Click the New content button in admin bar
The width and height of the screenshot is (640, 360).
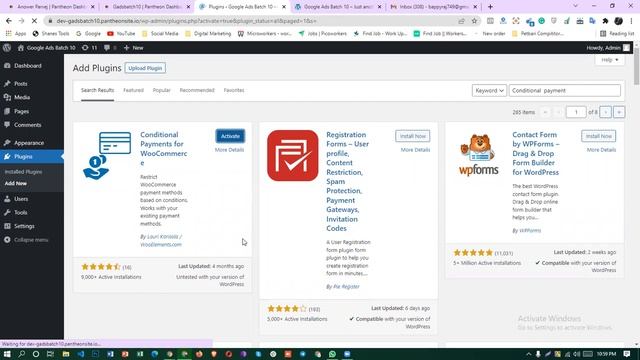[x=133, y=48]
